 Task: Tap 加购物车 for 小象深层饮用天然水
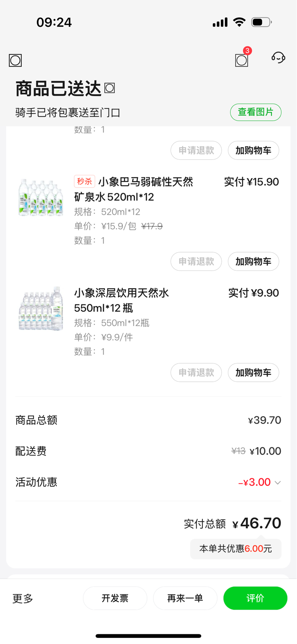(253, 372)
